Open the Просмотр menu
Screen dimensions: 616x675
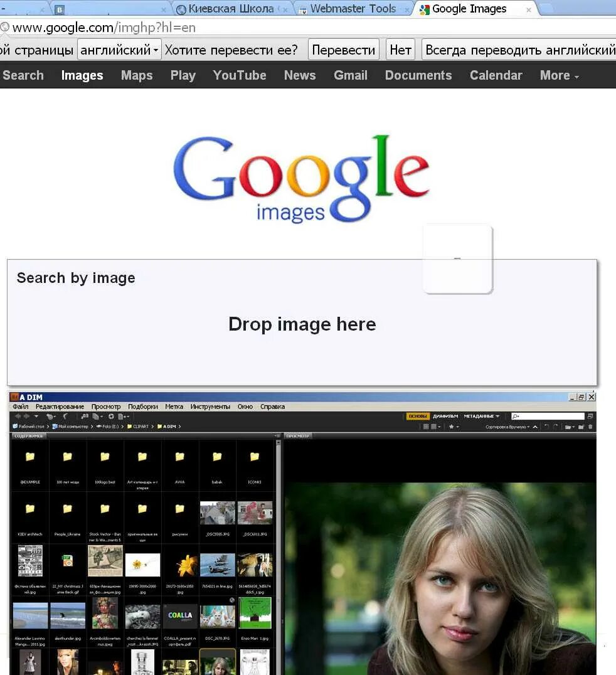(106, 407)
